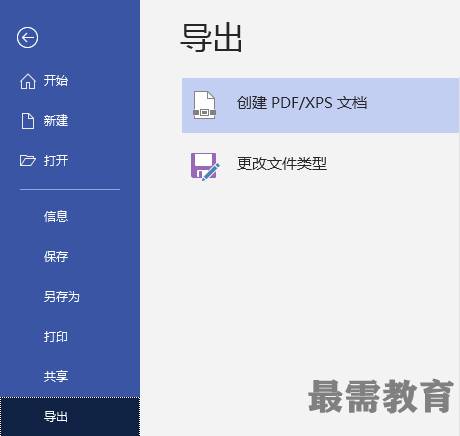This screenshot has width=460, height=436.
Task: Select the 导出 sidebar entry
Action: pyautogui.click(x=70, y=417)
